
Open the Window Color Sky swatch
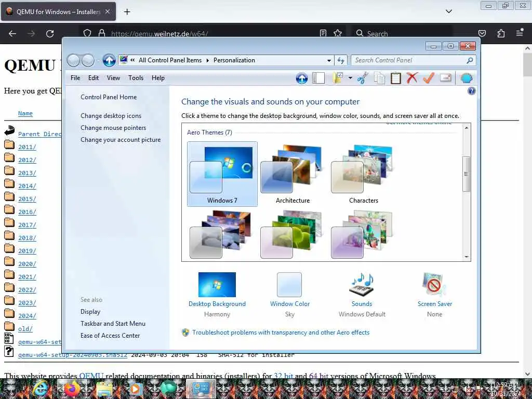[289, 285]
